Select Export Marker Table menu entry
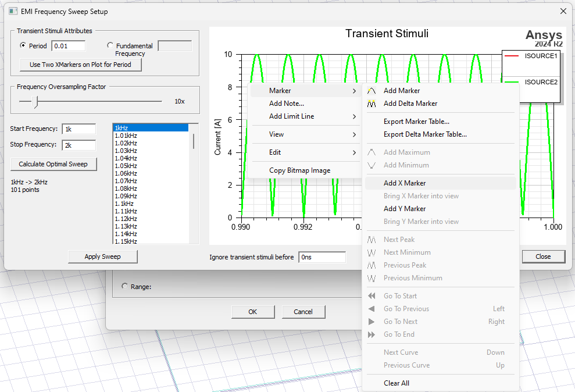The height and width of the screenshot is (392, 575). 416,122
